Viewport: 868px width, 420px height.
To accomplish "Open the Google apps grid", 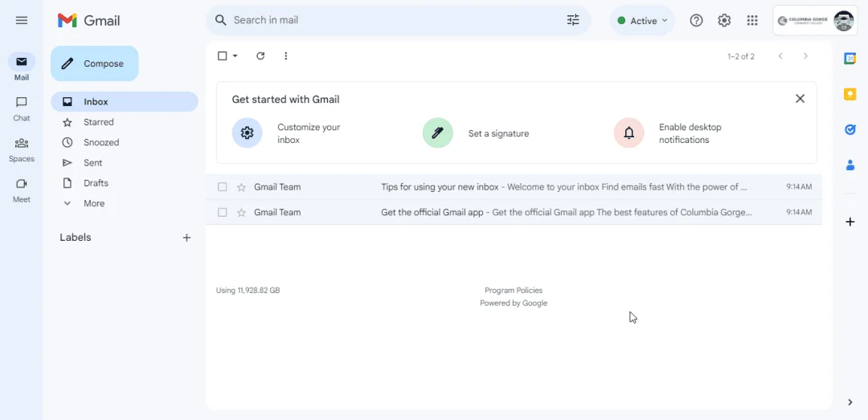I will (x=752, y=20).
